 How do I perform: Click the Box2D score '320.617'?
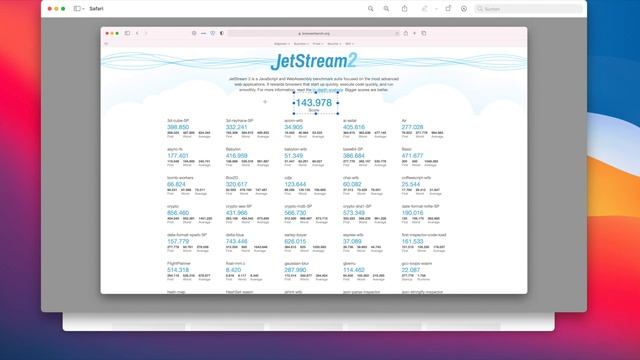point(236,184)
